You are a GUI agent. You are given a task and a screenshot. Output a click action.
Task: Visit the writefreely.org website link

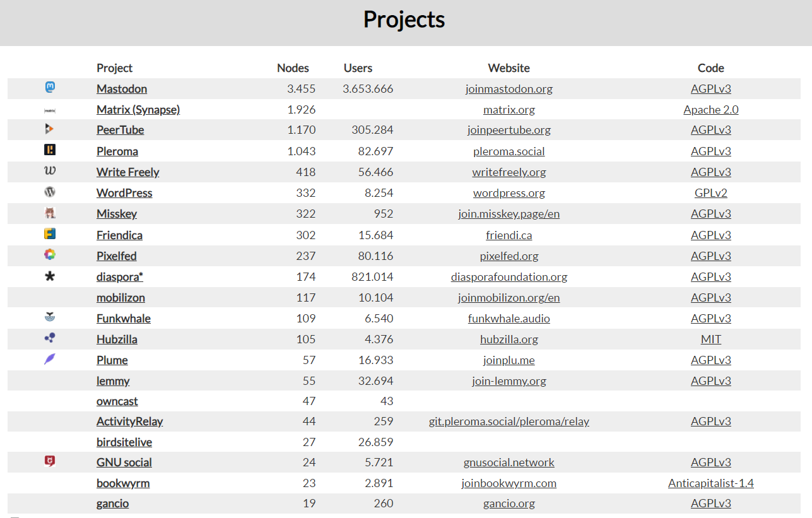click(x=509, y=172)
